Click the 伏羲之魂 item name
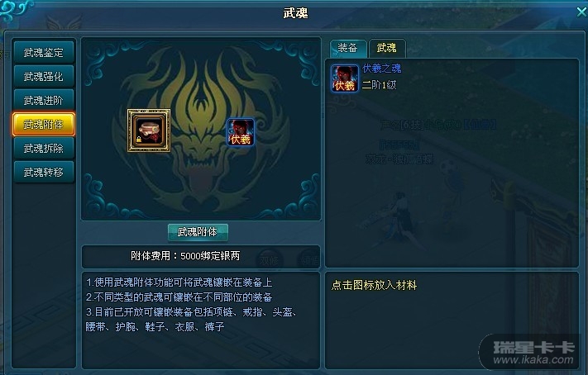Viewport: 588px width, 375px height. (x=382, y=69)
